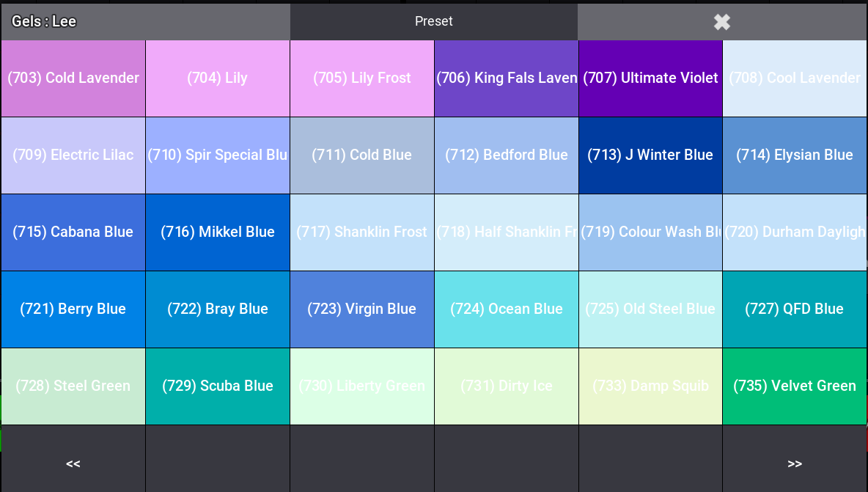This screenshot has height=492, width=868.
Task: Select the (716) Mikkel Blue gel
Action: tap(217, 232)
